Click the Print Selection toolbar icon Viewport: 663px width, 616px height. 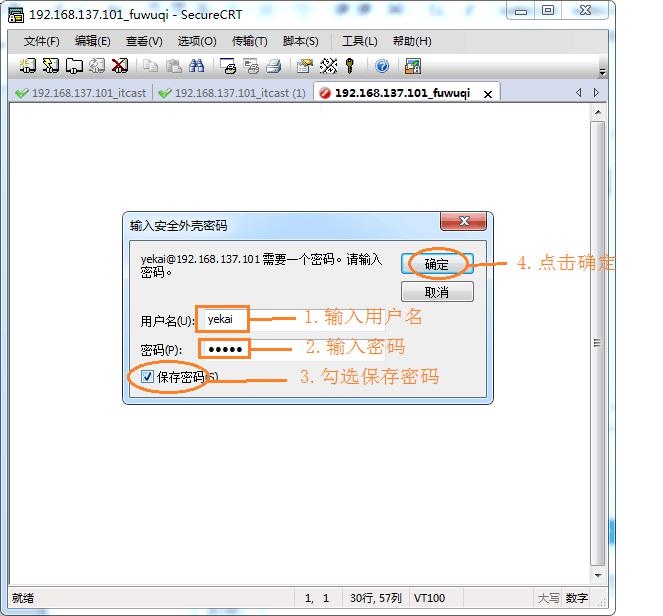(251, 66)
